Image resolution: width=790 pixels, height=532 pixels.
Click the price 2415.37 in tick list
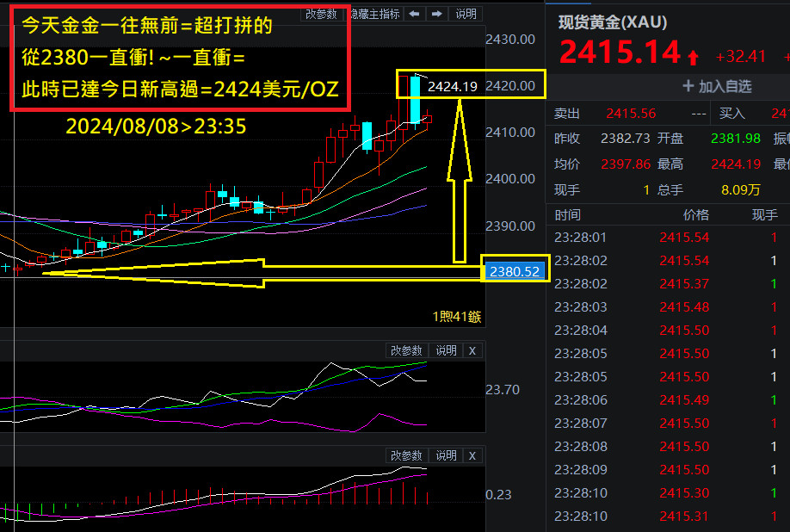pyautogui.click(x=684, y=283)
